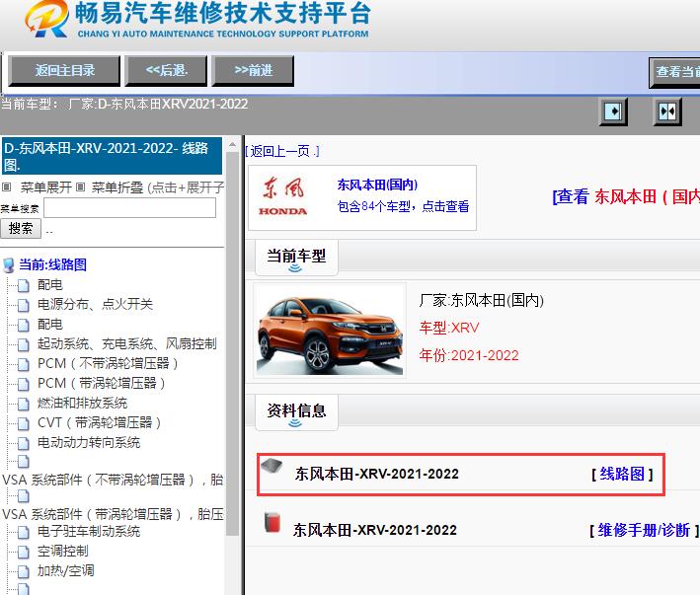The width and height of the screenshot is (700, 595).
Task: Click the 返回上一页 link
Action: (x=282, y=151)
